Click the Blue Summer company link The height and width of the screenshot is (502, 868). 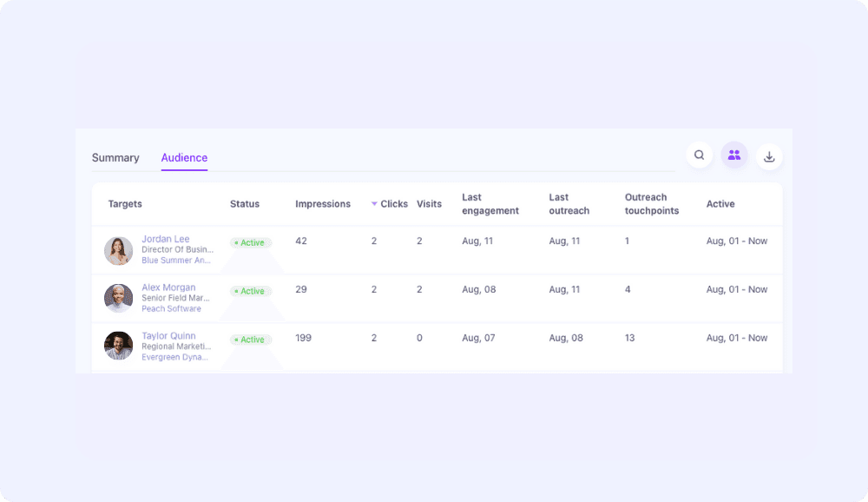tap(176, 261)
